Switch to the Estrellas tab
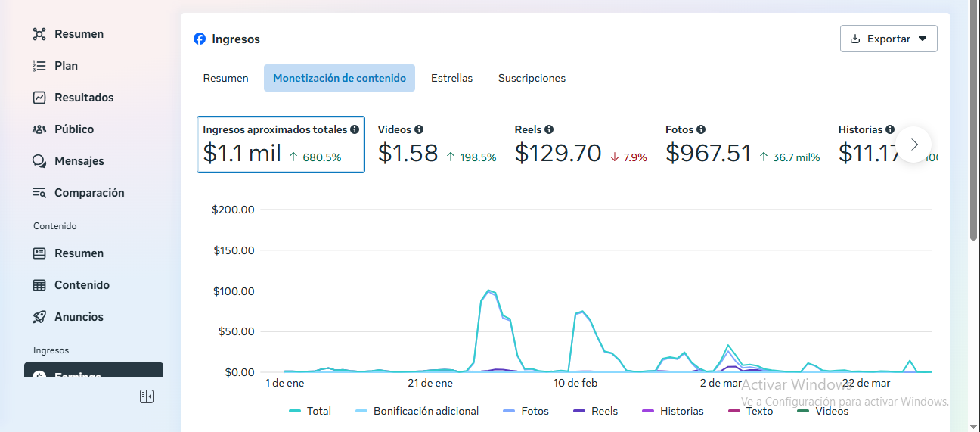Image resolution: width=980 pixels, height=432 pixels. pos(451,78)
